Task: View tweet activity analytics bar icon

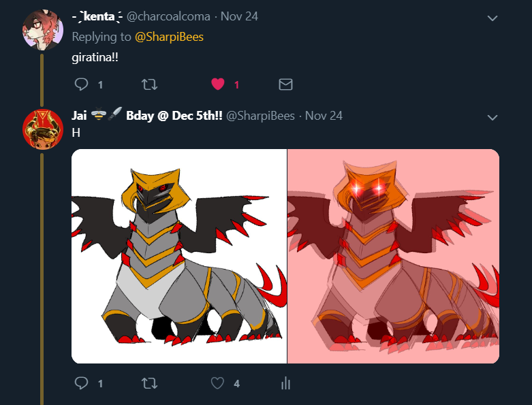Action: (285, 383)
